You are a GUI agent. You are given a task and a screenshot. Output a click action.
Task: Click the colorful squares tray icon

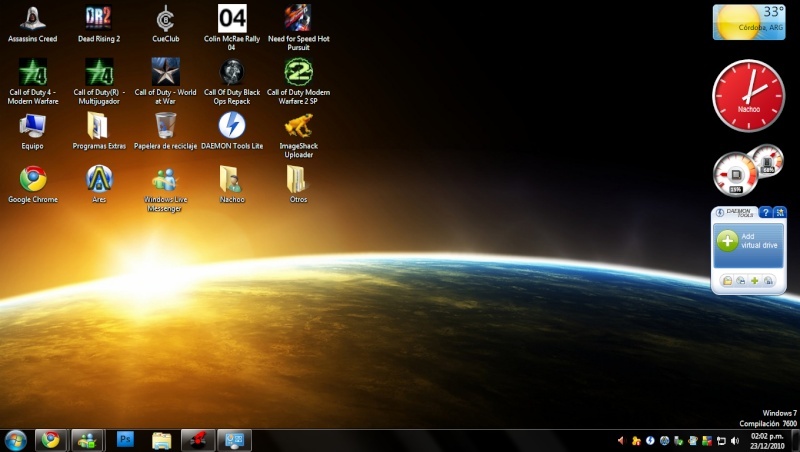coord(707,440)
